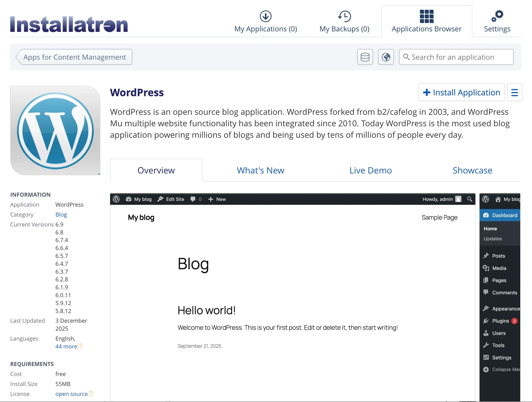Open the Live Demo tab
Screen dimensions: 532x402
tap(370, 170)
